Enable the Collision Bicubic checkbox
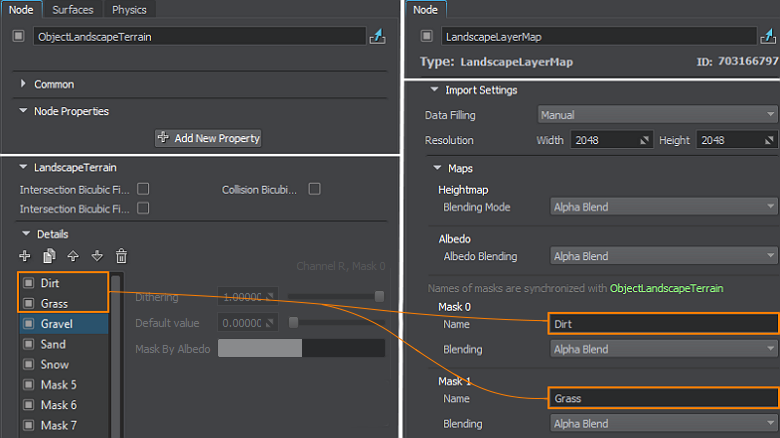Viewport: 780px width, 438px height. coord(314,189)
